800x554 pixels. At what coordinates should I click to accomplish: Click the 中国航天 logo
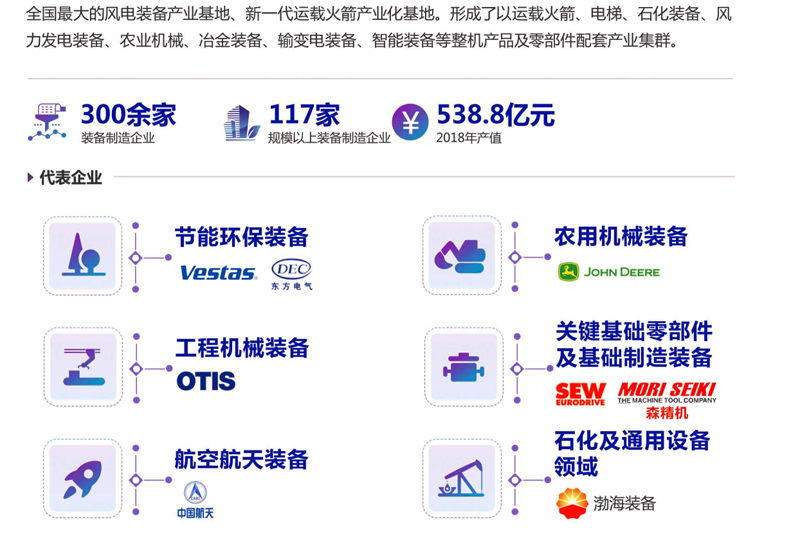click(195, 500)
